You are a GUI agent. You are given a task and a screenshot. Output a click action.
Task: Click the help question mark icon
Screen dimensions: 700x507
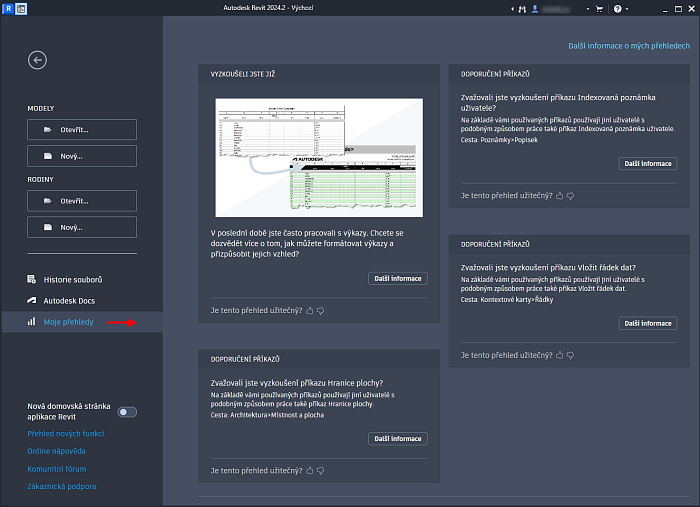(618, 8)
